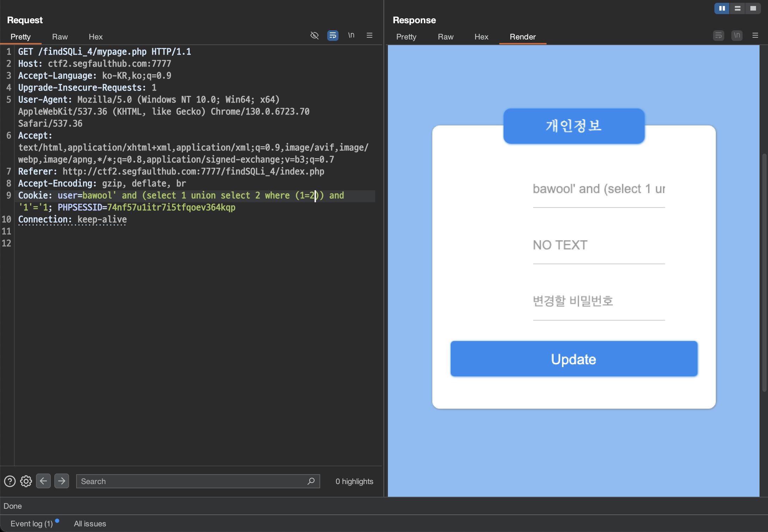Toggle request show newline characters button

pos(351,35)
